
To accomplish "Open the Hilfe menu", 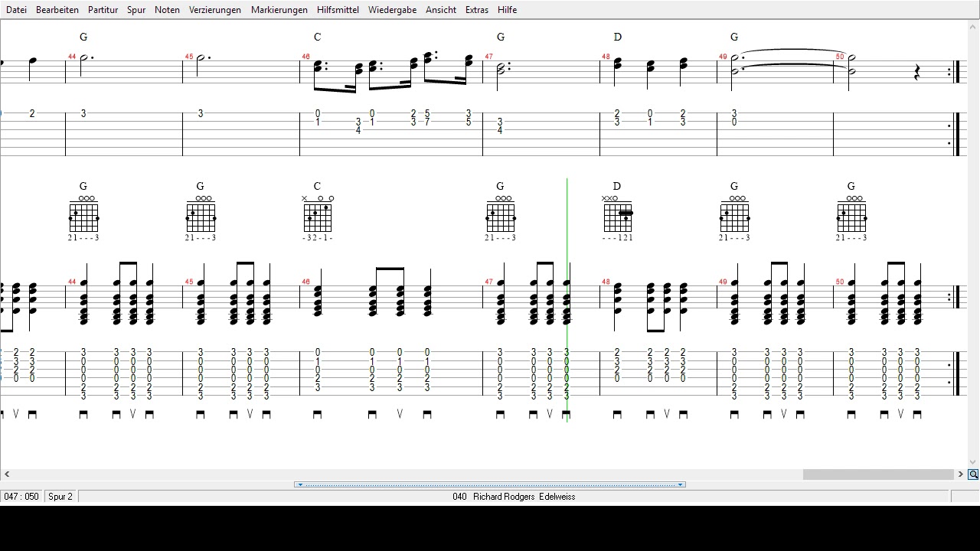I will click(507, 10).
